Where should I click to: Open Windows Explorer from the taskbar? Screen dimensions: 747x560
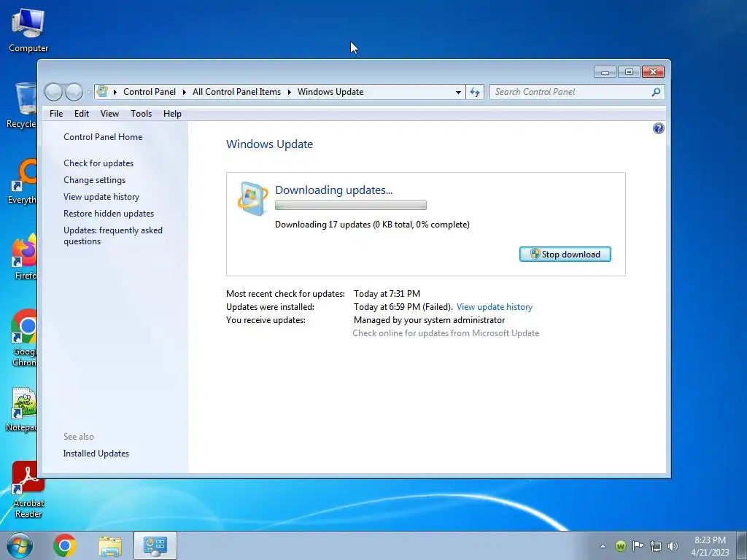click(111, 545)
